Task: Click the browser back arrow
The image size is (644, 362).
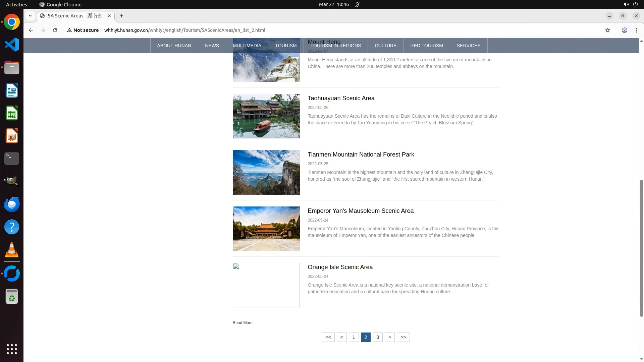Action: click(31, 30)
